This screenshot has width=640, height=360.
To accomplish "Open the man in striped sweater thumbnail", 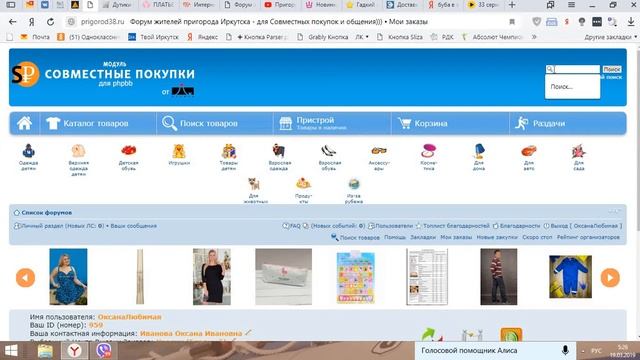I will [498, 277].
